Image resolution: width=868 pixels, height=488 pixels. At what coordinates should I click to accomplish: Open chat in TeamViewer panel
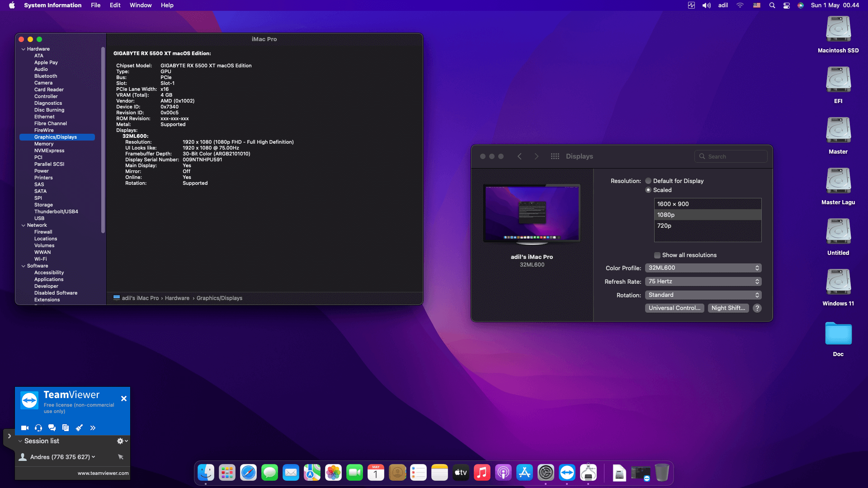pos(52,428)
